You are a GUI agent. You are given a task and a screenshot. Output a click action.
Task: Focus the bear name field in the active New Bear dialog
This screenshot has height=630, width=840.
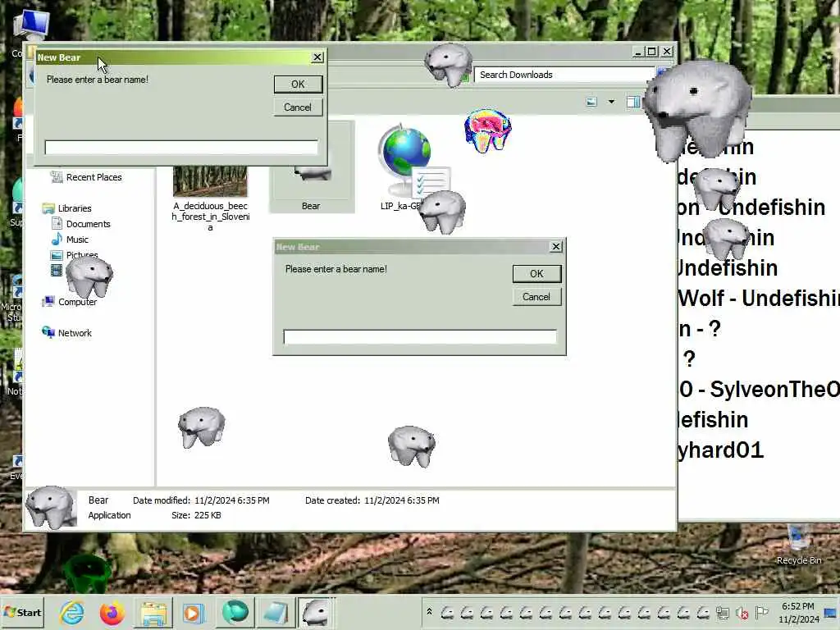pos(181,148)
